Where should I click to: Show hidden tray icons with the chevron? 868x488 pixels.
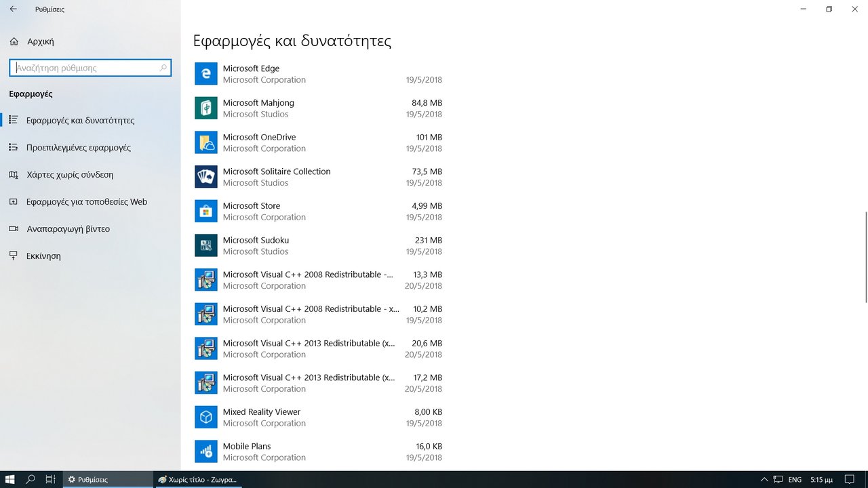pos(764,480)
